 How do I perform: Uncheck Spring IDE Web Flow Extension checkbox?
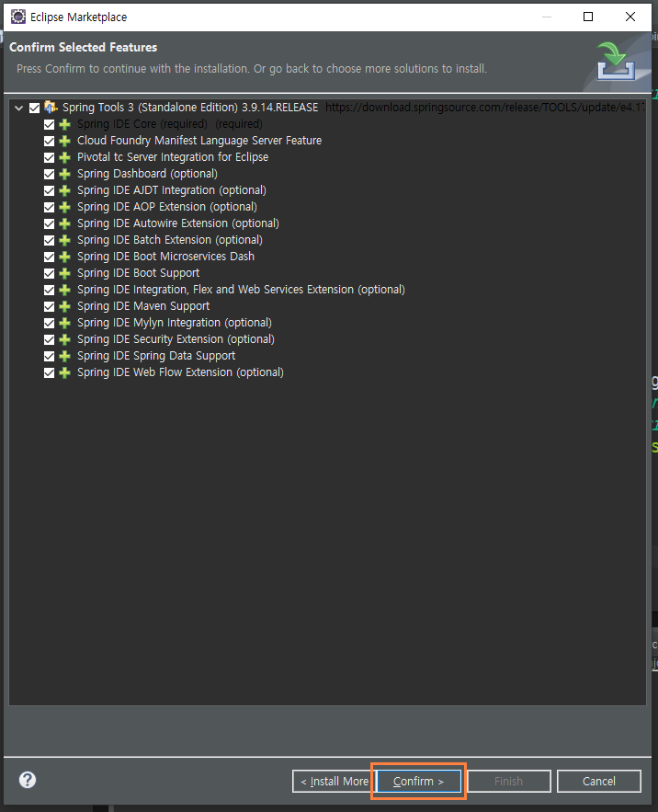[x=50, y=372]
